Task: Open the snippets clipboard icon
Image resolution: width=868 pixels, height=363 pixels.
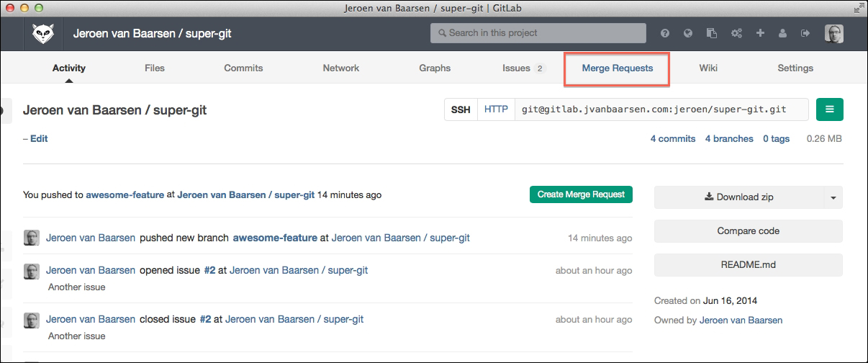Action: click(x=712, y=33)
